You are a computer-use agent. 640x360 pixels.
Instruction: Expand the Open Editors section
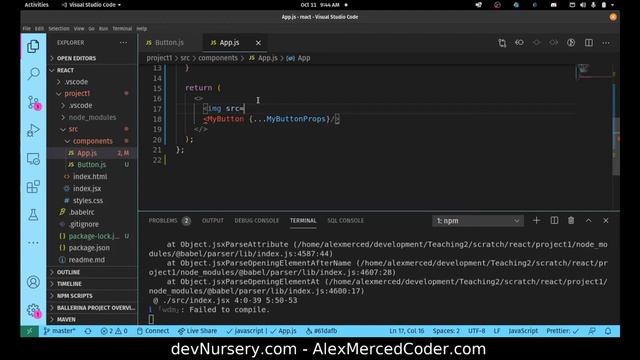point(93,58)
